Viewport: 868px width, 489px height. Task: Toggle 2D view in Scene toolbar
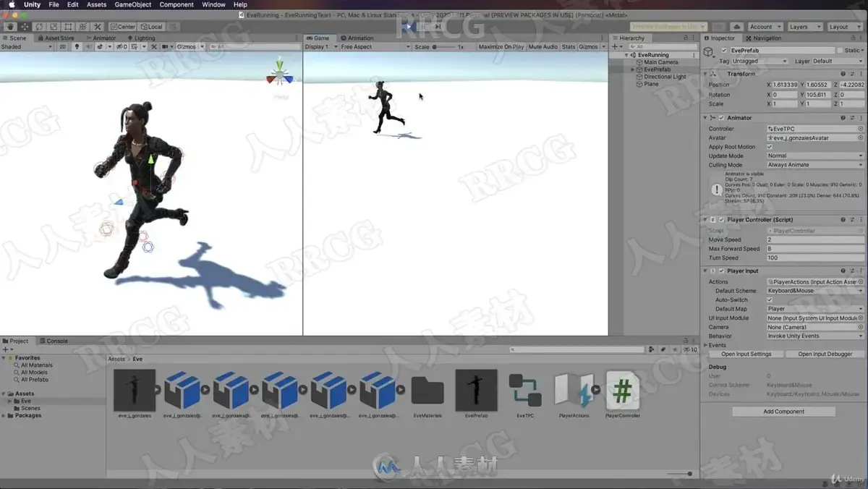pyautogui.click(x=62, y=46)
